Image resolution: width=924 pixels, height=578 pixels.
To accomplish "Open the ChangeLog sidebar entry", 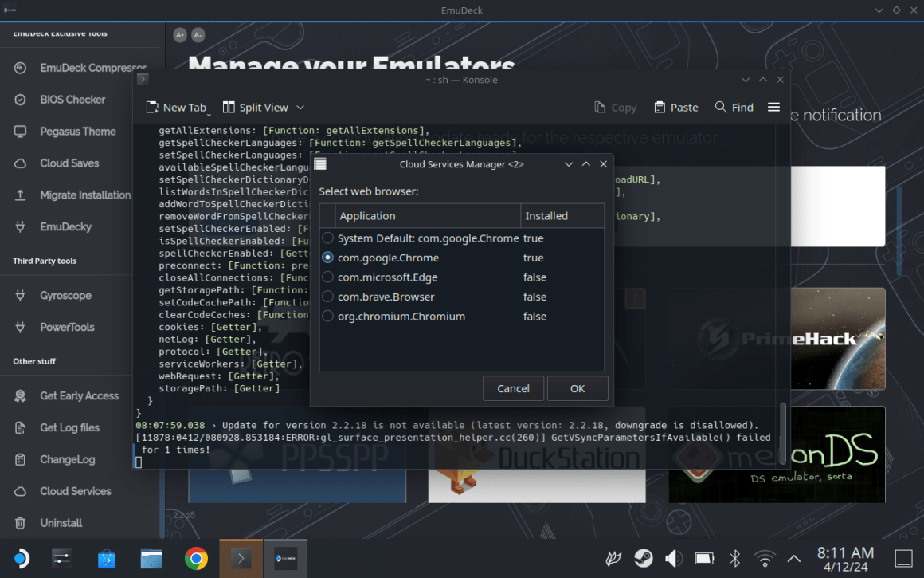I will pyautogui.click(x=54, y=459).
